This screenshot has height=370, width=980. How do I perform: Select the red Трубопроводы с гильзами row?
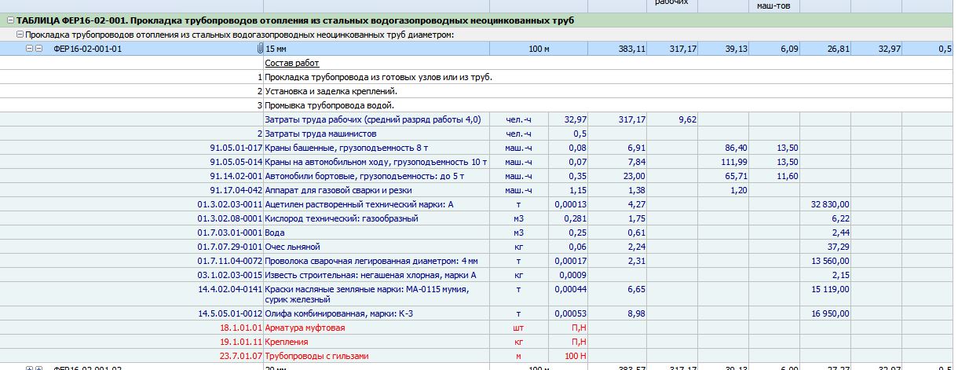490,356
